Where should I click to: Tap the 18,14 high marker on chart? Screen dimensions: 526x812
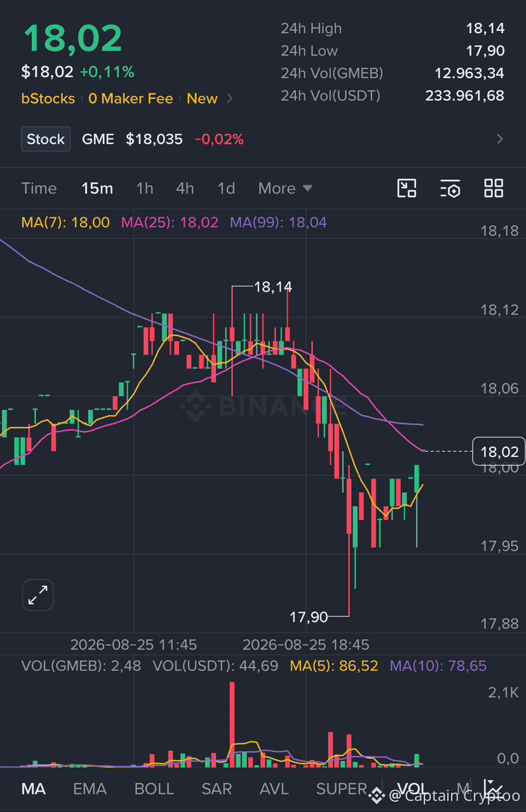pyautogui.click(x=273, y=287)
